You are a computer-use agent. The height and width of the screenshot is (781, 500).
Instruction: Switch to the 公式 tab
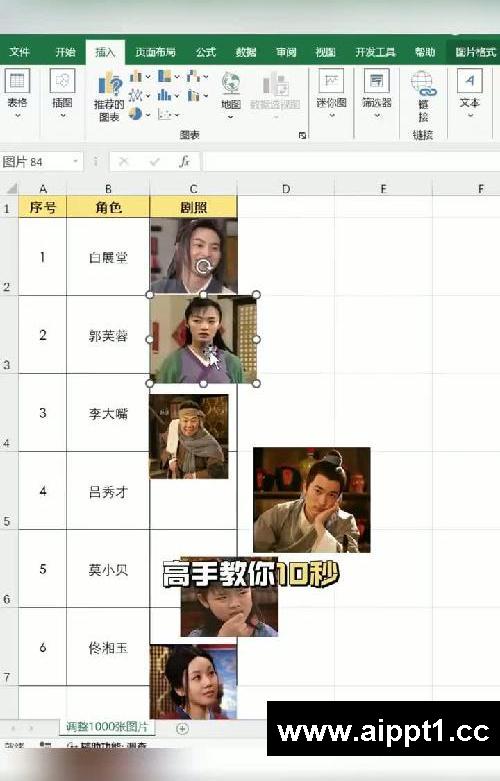tap(206, 52)
